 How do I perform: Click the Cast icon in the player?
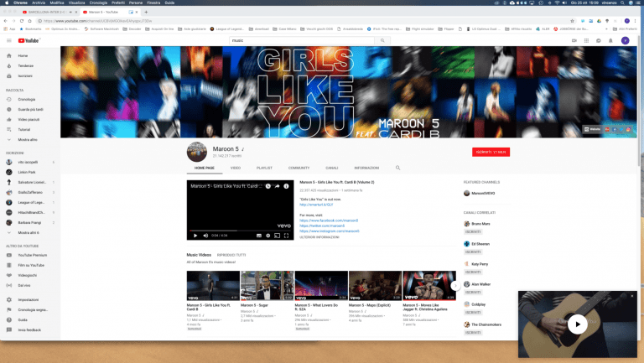click(x=278, y=236)
